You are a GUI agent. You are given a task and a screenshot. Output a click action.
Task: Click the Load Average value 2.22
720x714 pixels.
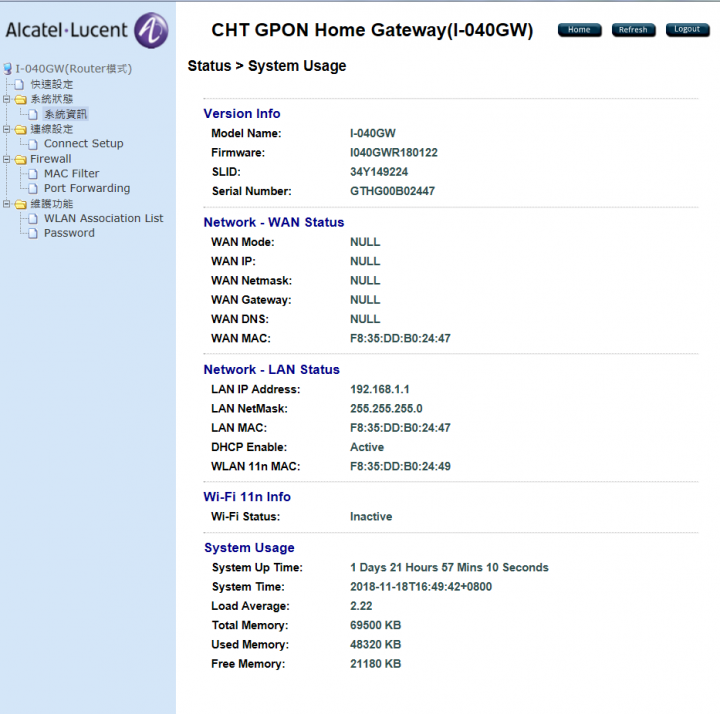coord(361,606)
